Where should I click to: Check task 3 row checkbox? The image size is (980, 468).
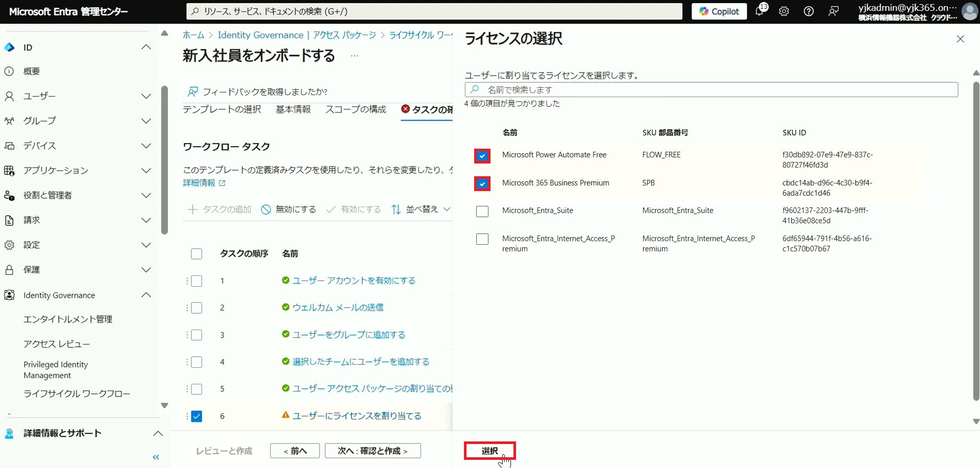tap(197, 335)
